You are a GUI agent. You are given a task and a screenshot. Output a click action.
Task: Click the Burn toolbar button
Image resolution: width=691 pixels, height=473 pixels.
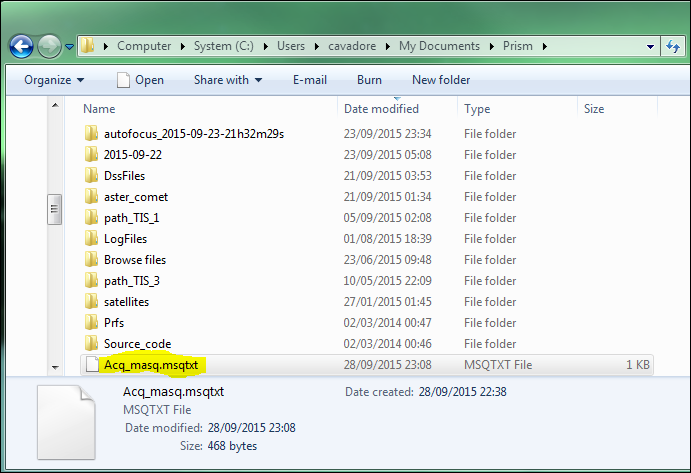pos(369,80)
